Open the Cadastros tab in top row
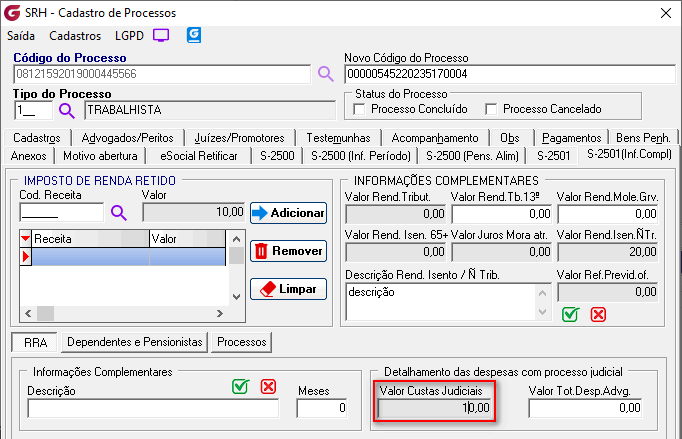Screen dimensions: 682x439 (37, 138)
